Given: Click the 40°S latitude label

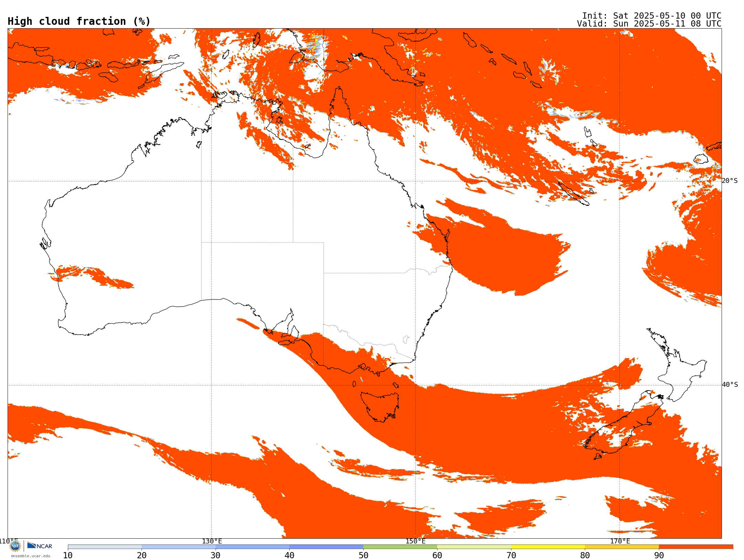Looking at the screenshot, I should [730, 385].
